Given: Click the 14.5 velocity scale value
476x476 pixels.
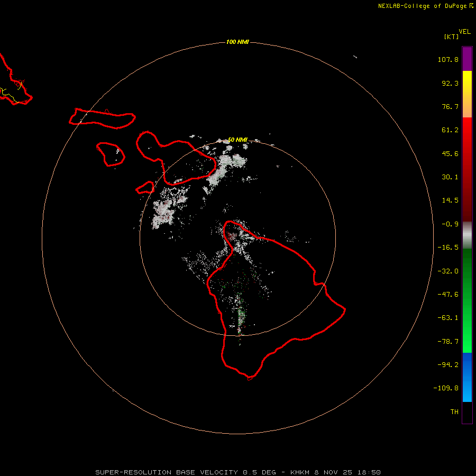Looking at the screenshot, I should (450, 200).
